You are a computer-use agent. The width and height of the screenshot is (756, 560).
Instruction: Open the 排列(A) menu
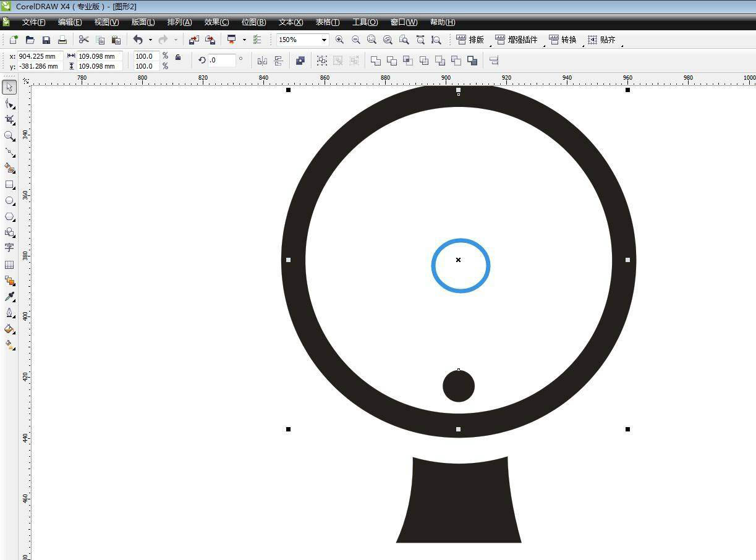coord(179,22)
